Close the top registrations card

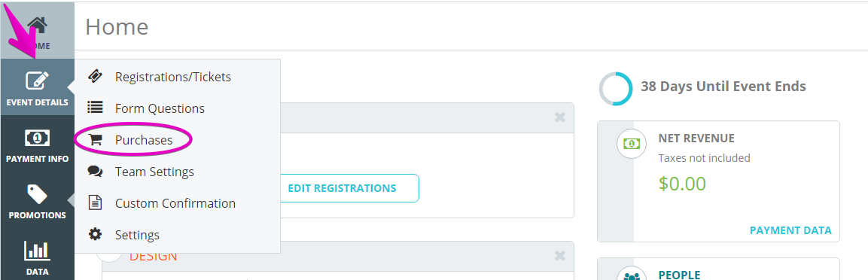click(x=559, y=117)
